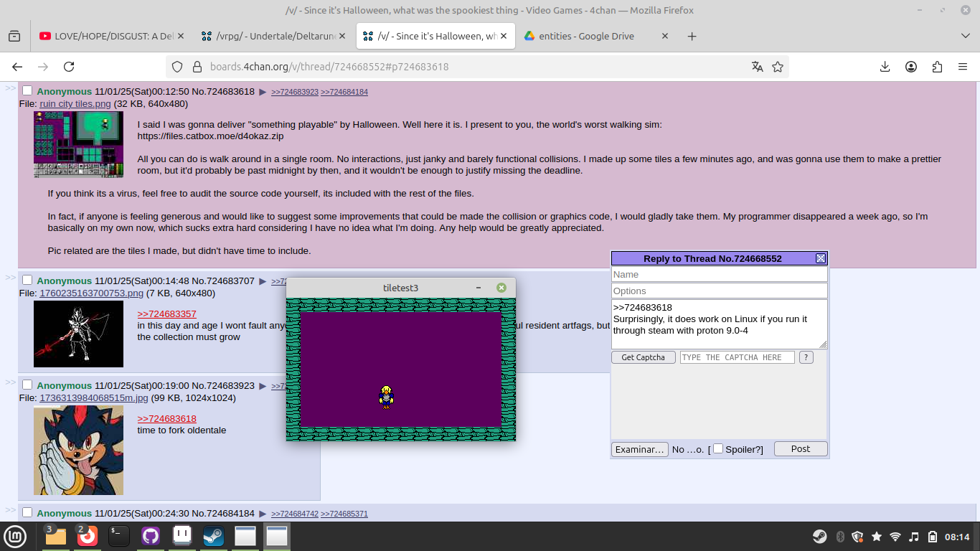Open the ruin city tiles.png file link
The width and height of the screenshot is (980, 551).
point(75,104)
